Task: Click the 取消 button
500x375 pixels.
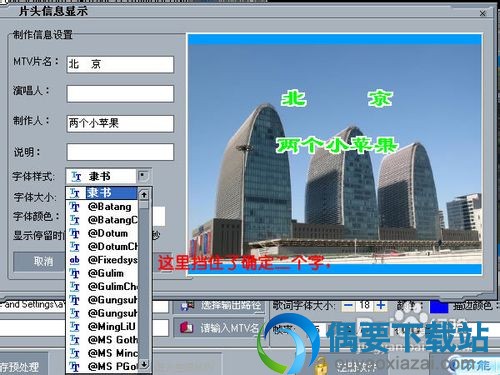Action: coord(39,262)
